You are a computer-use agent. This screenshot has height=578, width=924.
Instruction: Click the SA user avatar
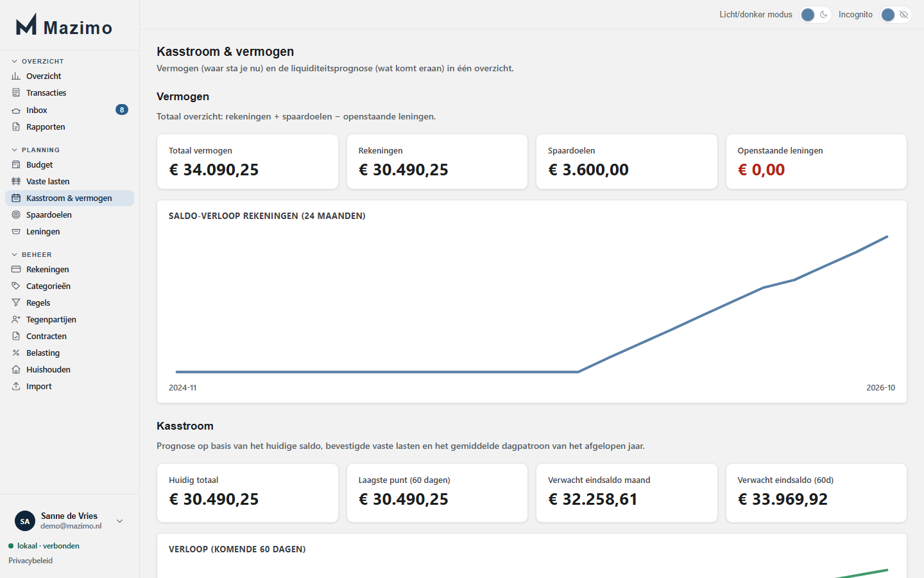25,521
